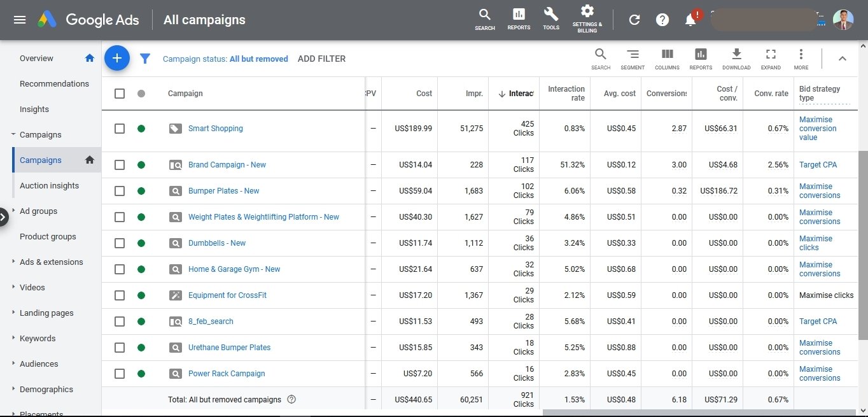Image resolution: width=868 pixels, height=417 pixels.
Task: Select the Smart Shopping campaign checkbox
Action: click(120, 129)
